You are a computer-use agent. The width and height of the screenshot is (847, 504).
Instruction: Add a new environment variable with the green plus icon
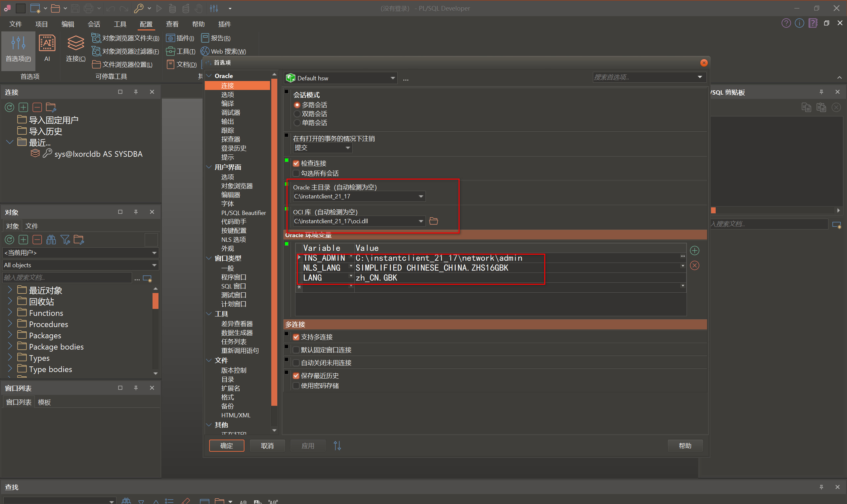point(694,251)
